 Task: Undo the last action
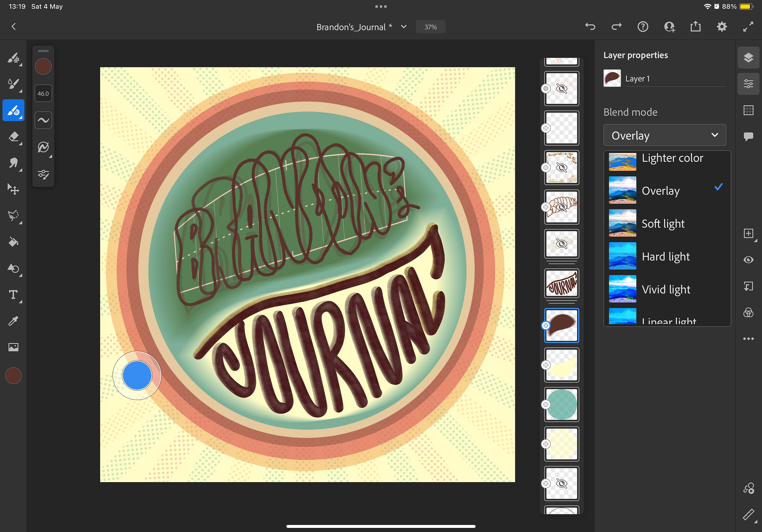(590, 26)
